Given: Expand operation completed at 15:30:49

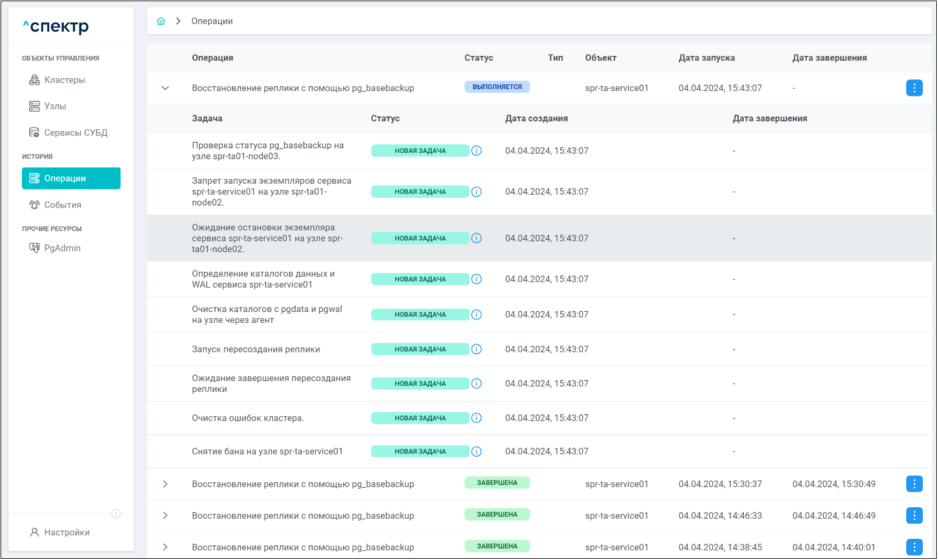Looking at the screenshot, I should pos(165,484).
